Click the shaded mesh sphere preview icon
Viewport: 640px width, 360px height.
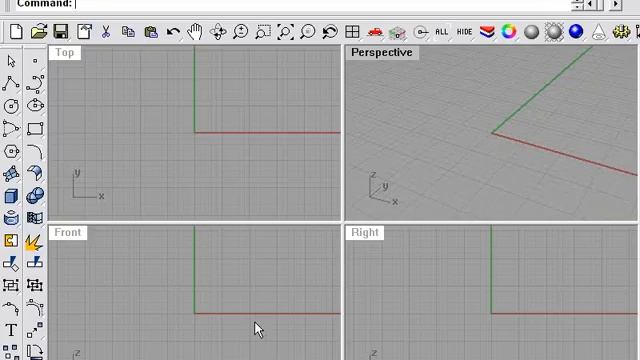pyautogui.click(x=554, y=31)
